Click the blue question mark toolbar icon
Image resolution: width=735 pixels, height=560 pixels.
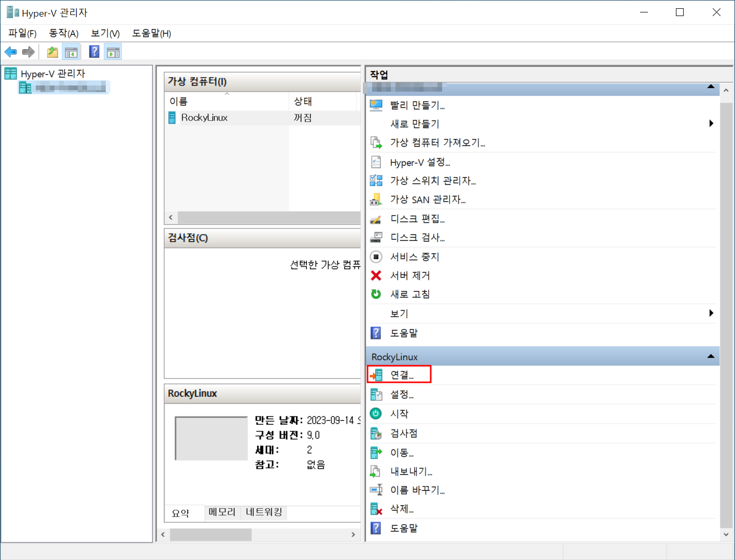point(94,52)
